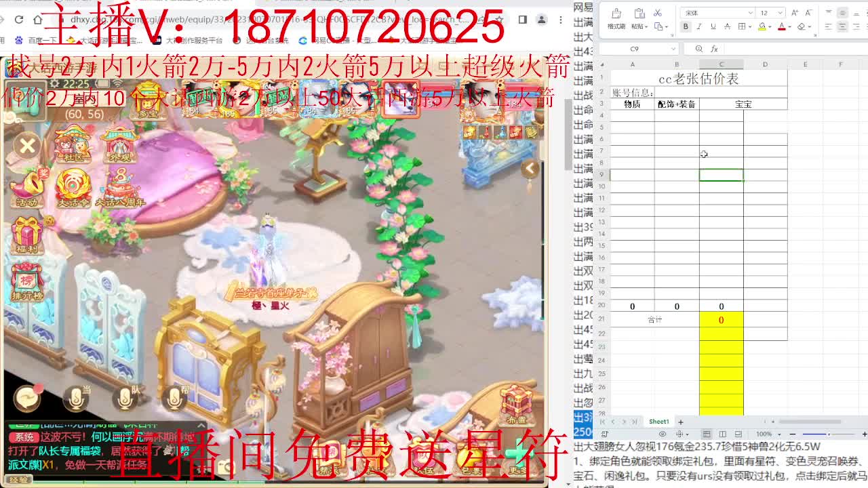Open the browser three-dot menu
Image resolution: width=868 pixels, height=488 pixels.
tap(560, 20)
